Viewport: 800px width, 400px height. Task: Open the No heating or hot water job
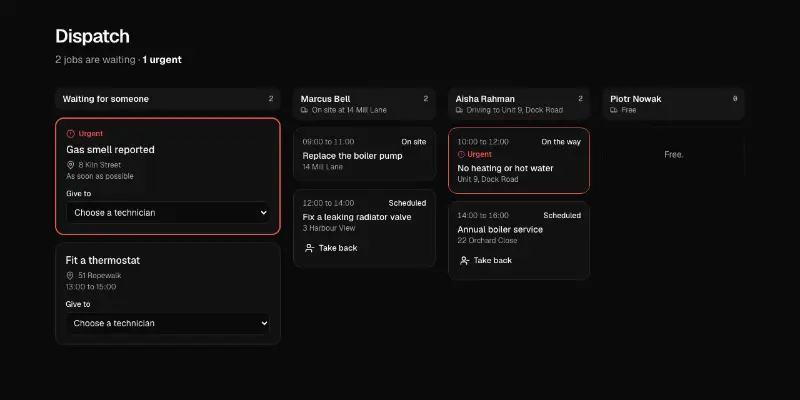tap(519, 160)
